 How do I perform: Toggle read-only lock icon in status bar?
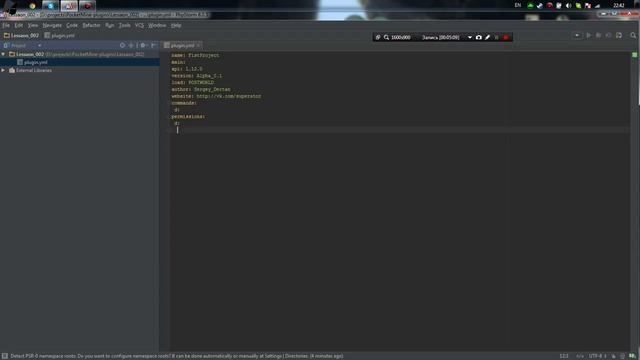[613, 356]
